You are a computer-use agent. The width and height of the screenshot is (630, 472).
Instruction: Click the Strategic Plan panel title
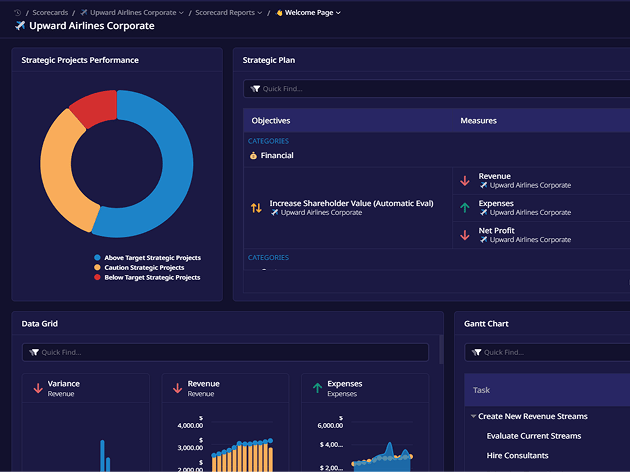pos(269,60)
